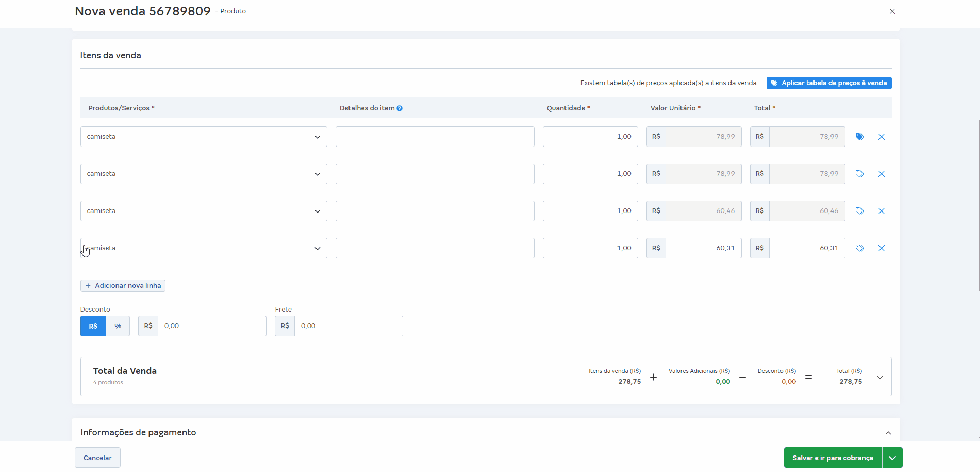Click the Frete value field
The image size is (980, 472).
pos(348,326)
